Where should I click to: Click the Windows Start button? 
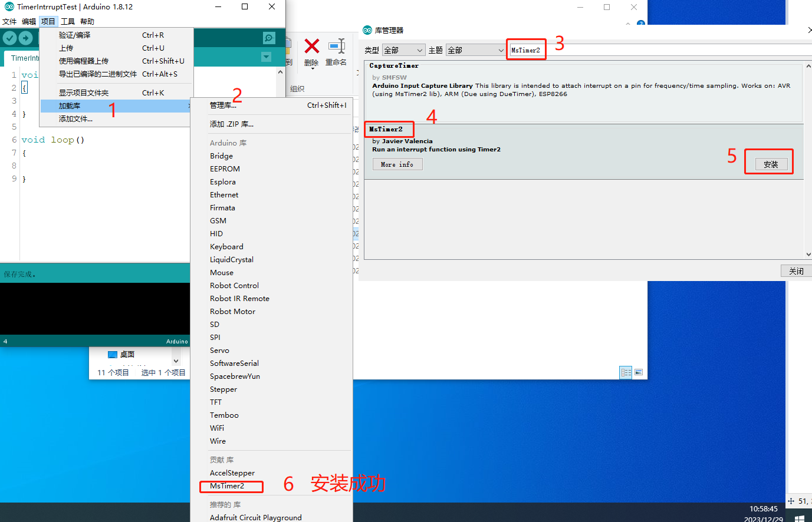point(799,518)
